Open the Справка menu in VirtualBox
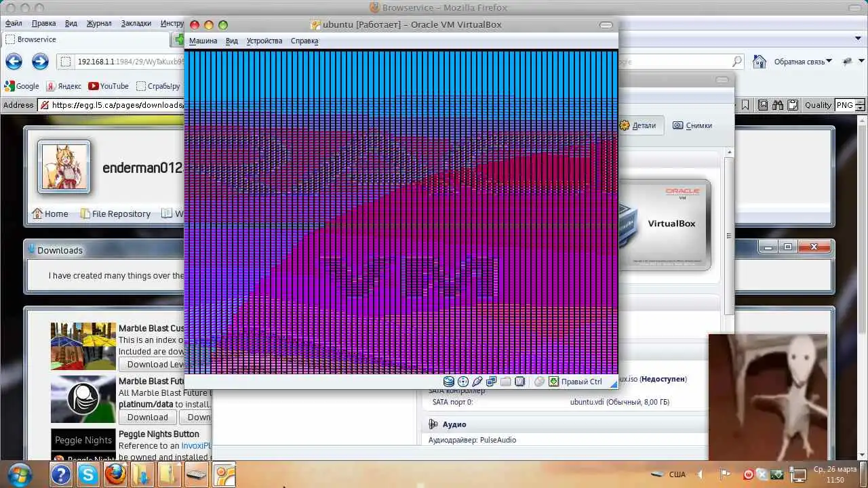Image resolution: width=868 pixels, height=488 pixels. (304, 41)
